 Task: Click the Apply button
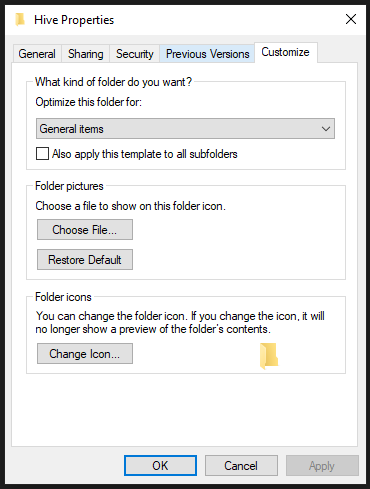[322, 466]
